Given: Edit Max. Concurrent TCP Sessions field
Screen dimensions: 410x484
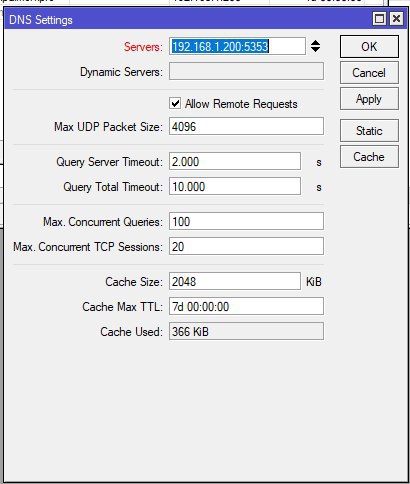Looking at the screenshot, I should pos(246,246).
